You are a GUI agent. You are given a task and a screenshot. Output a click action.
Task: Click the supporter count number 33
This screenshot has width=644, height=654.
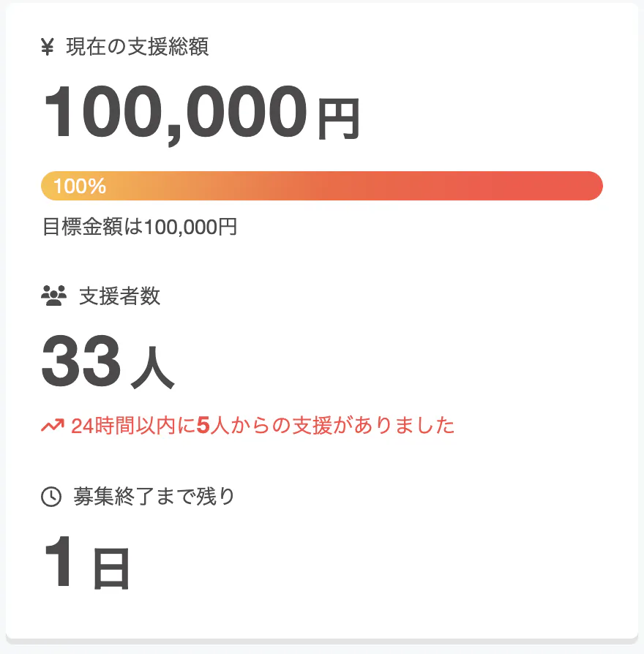pyautogui.click(x=80, y=362)
